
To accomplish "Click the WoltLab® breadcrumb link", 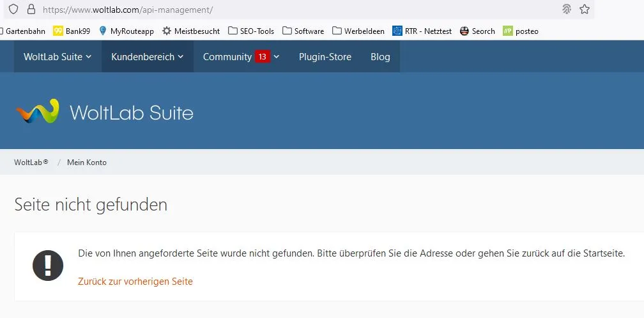I will (31, 162).
